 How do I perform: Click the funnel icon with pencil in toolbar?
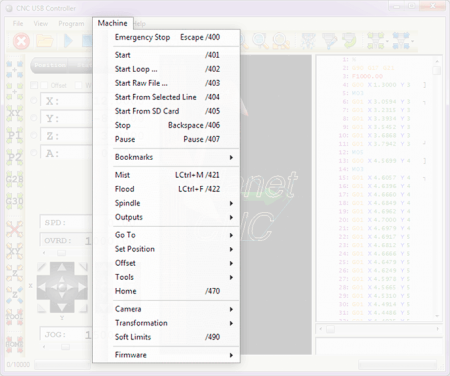click(x=329, y=41)
